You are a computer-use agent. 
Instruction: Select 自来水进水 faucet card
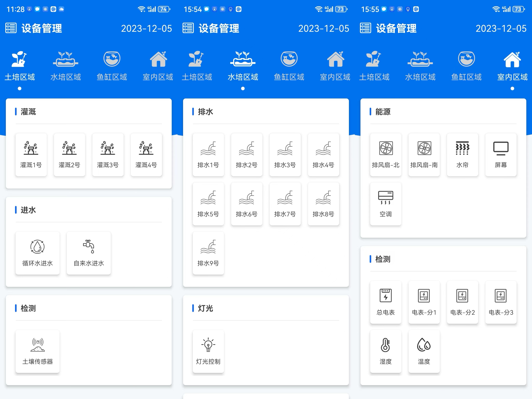point(89,253)
